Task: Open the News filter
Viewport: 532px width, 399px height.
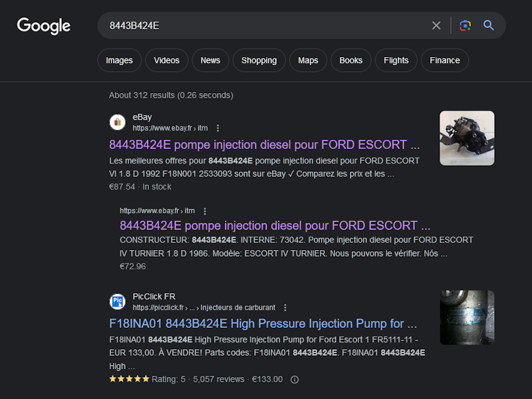Action: point(210,61)
